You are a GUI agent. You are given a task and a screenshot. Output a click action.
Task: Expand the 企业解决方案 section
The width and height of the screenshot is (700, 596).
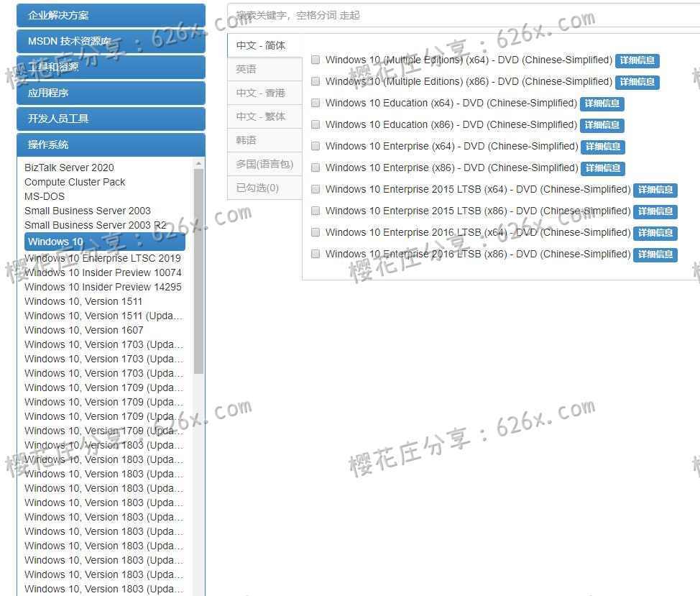point(111,15)
